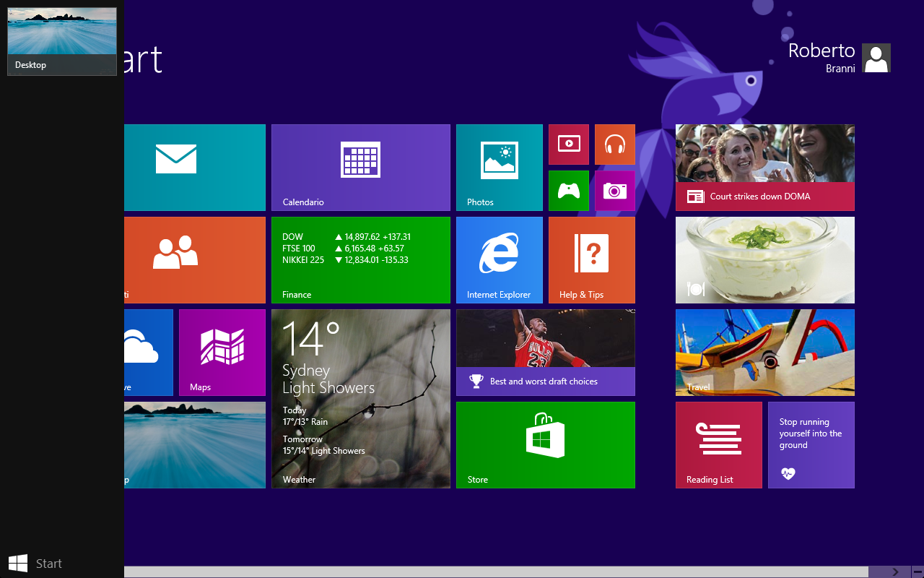Open the Music headphones tile
This screenshot has height=578, width=924.
click(x=615, y=144)
